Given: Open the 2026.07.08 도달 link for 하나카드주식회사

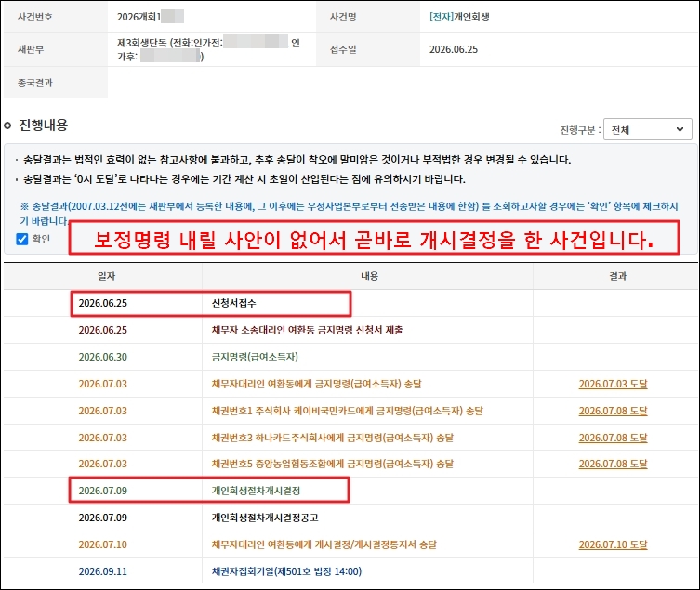Looking at the screenshot, I should click(613, 438).
